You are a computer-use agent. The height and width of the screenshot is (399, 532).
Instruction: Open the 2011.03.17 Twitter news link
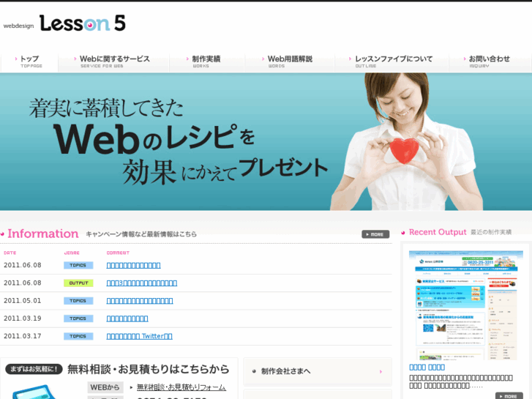click(140, 336)
